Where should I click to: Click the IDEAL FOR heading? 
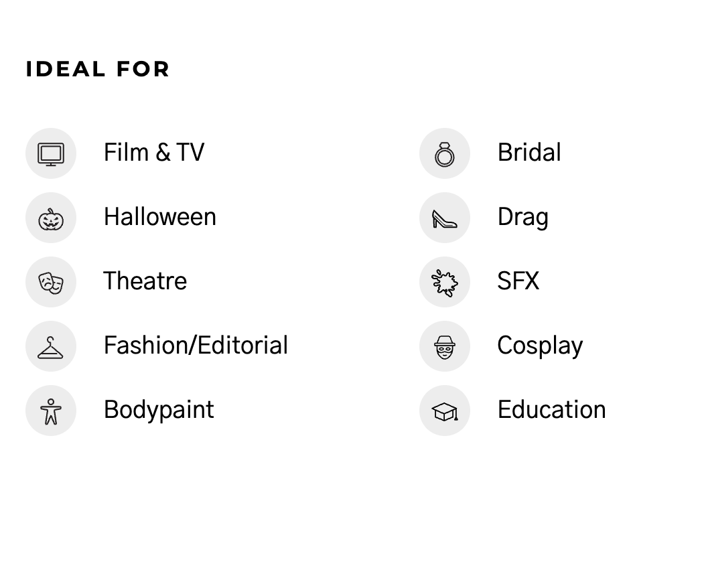click(98, 69)
